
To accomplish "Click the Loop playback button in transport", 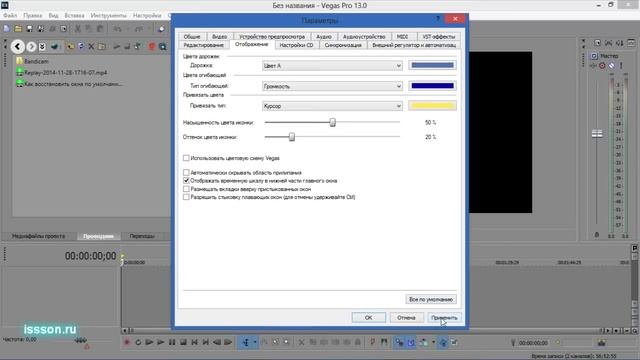I will coord(138,342).
